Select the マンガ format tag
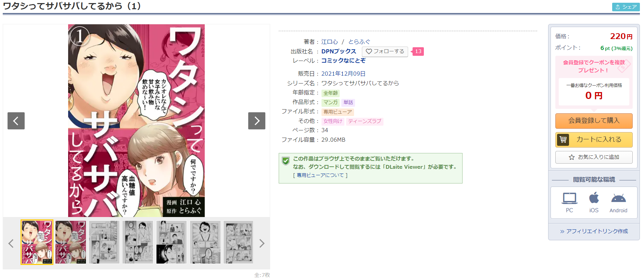 point(330,102)
